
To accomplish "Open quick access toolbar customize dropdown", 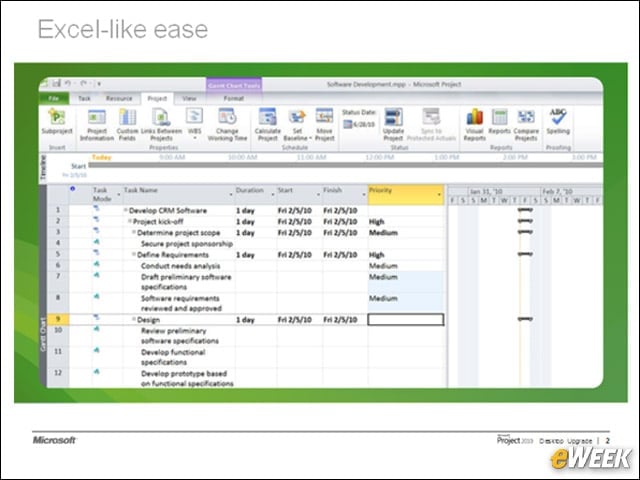I will tap(99, 84).
